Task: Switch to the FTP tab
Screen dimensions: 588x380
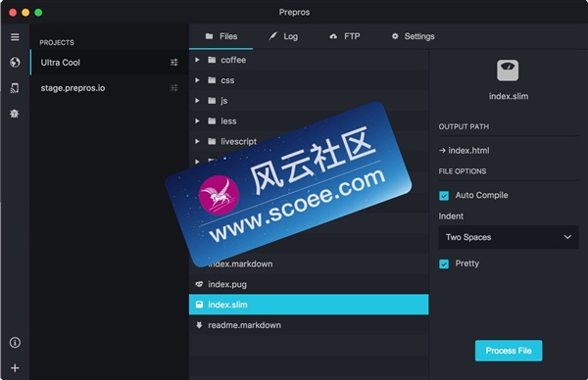Action: (x=345, y=36)
